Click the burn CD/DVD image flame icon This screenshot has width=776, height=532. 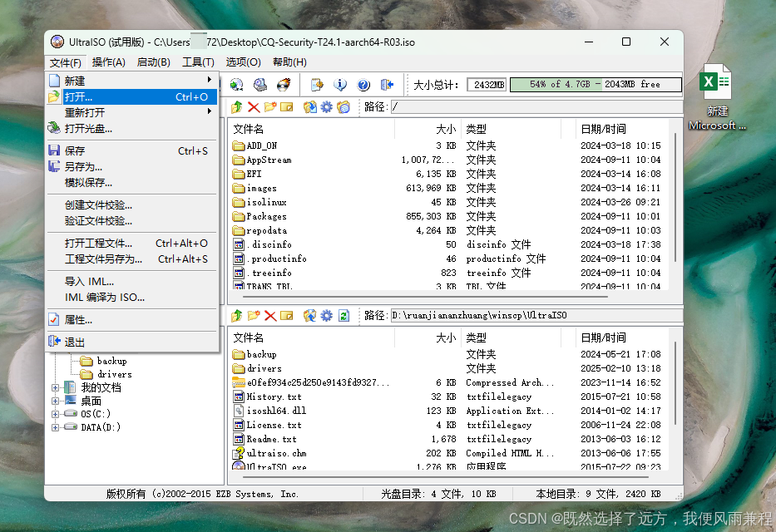(x=284, y=85)
